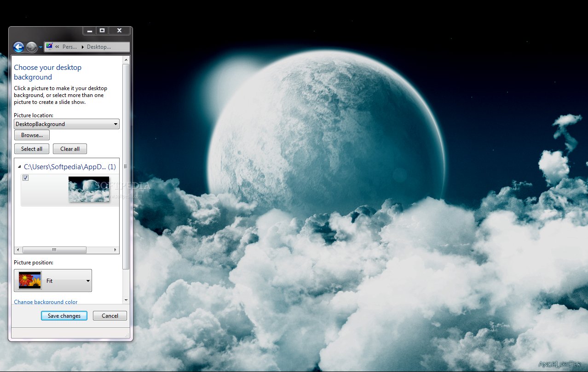
Task: Click the flower picture position preview icon
Action: point(30,280)
